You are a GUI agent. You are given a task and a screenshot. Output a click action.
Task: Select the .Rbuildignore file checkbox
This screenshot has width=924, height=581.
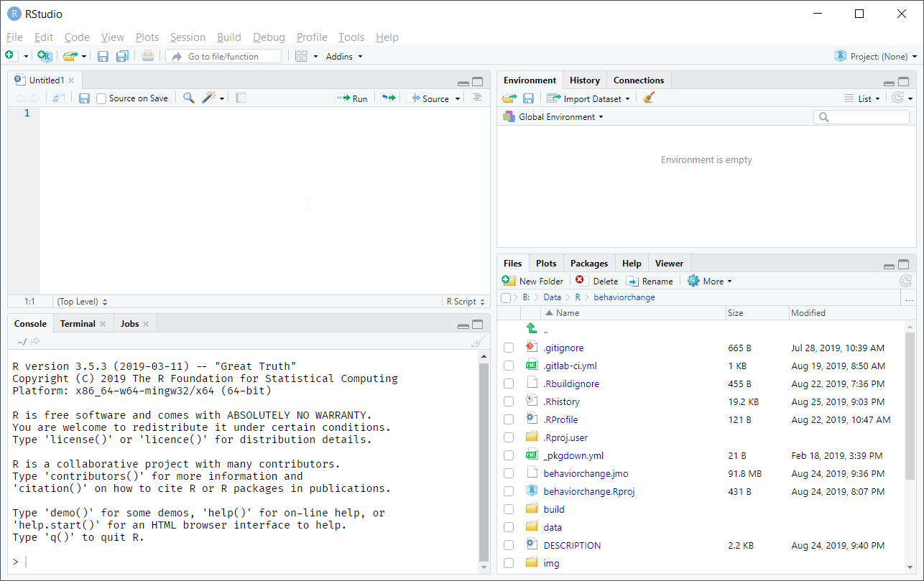click(509, 384)
